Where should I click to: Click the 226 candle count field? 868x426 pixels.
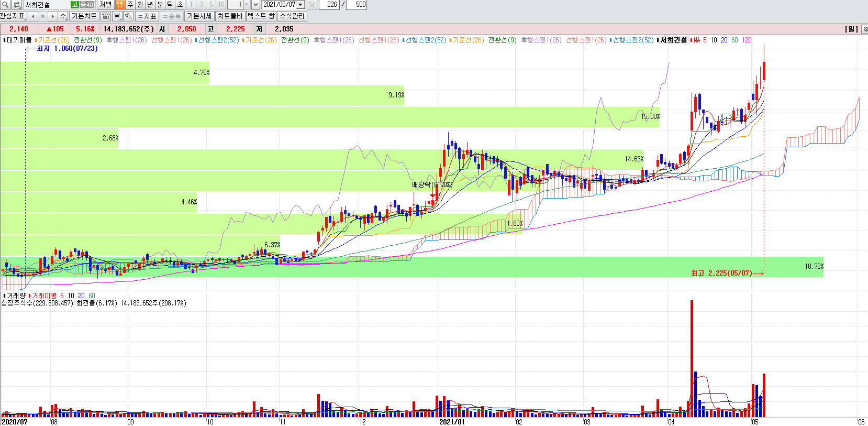329,5
